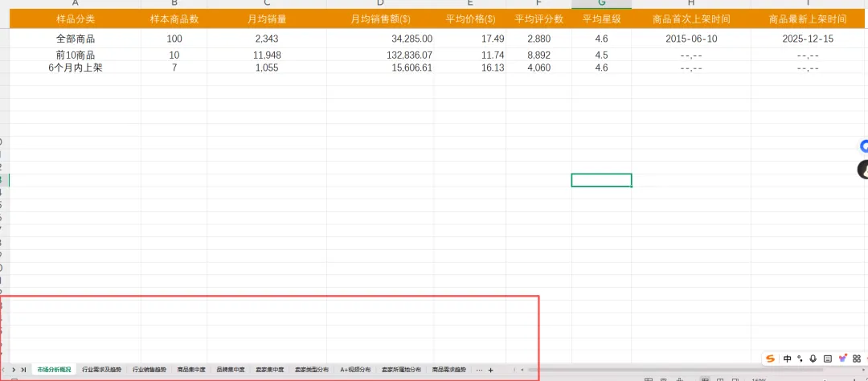Select first listing date 2015-06-10
Image resolution: width=868 pixels, height=381 pixels.
click(691, 39)
